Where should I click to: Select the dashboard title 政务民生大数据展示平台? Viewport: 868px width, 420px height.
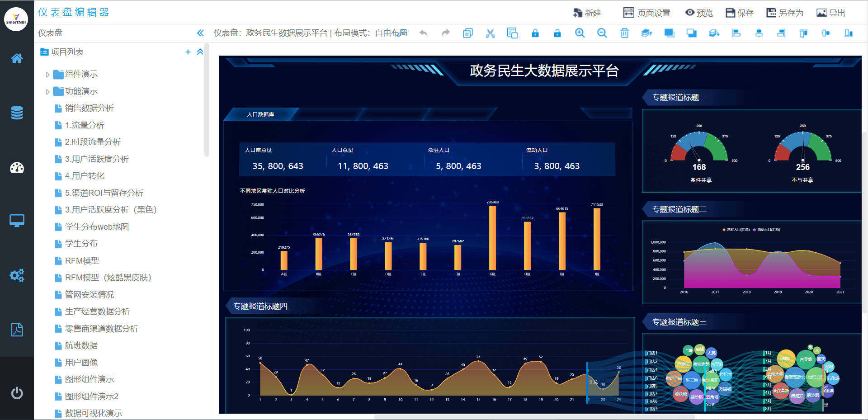click(x=544, y=71)
